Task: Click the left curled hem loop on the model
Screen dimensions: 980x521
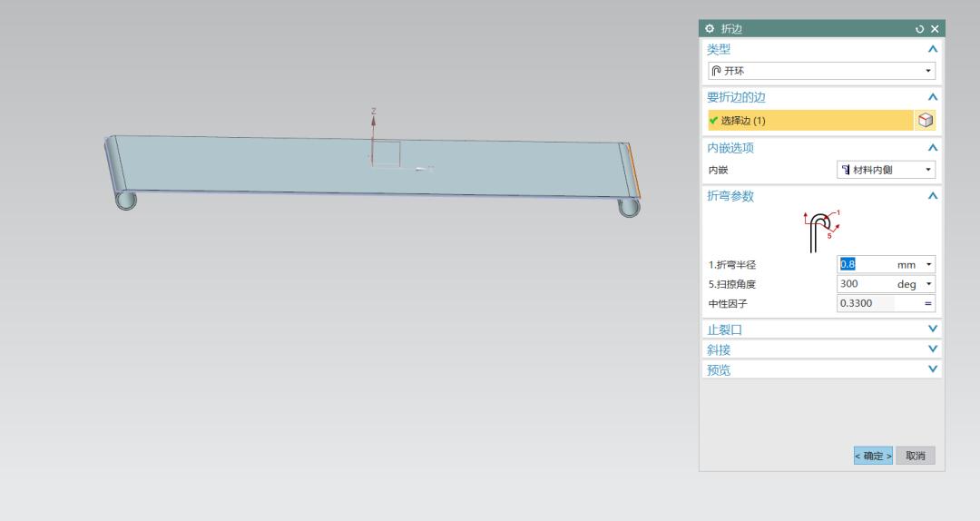Action: click(125, 201)
